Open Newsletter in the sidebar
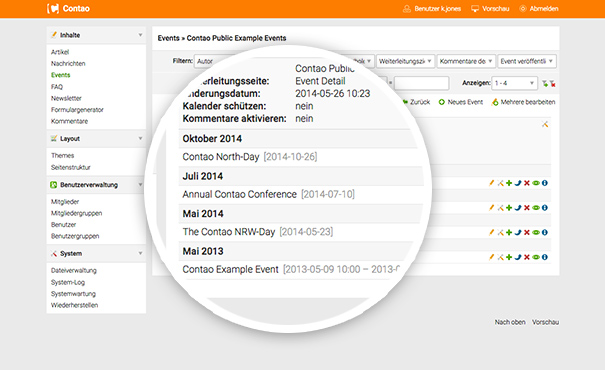This screenshot has height=370, width=605. [66, 98]
